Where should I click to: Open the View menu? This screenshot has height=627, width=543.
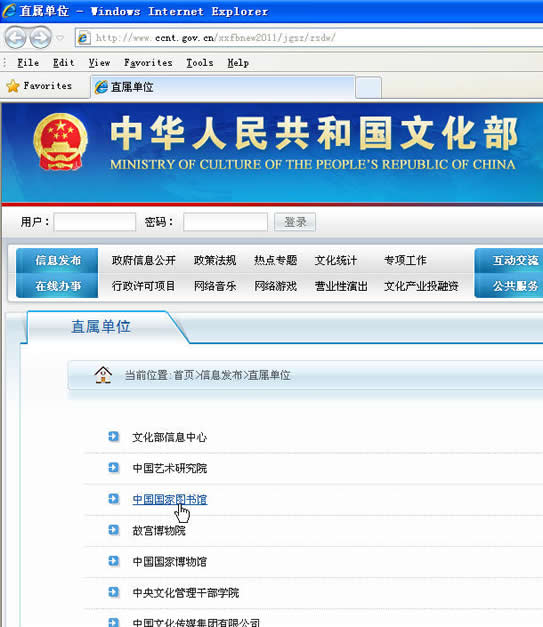click(99, 63)
